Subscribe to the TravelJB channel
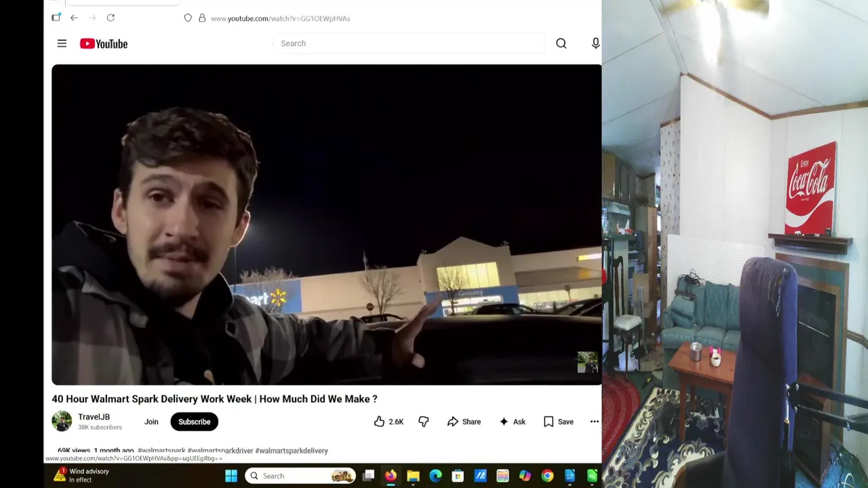 click(x=194, y=422)
